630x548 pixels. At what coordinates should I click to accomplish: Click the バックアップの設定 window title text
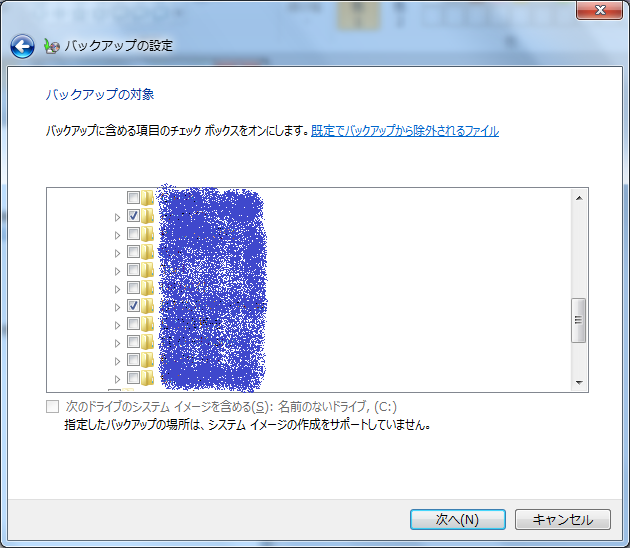click(x=119, y=45)
